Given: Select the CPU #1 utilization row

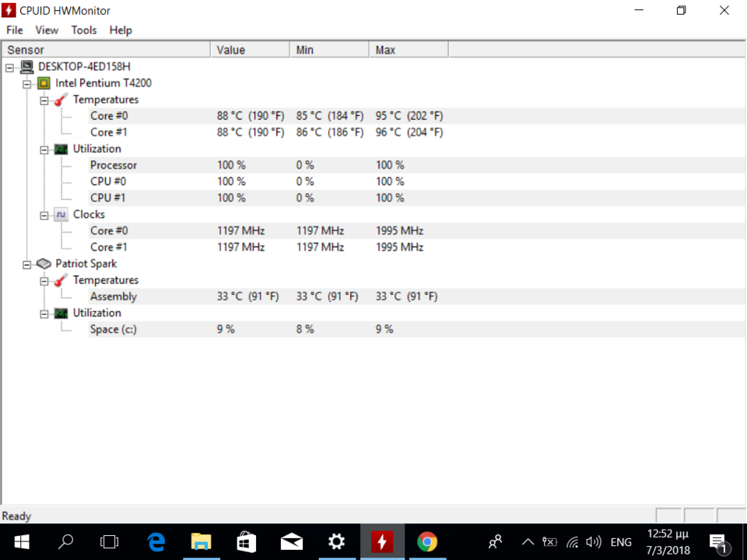Looking at the screenshot, I should tap(417, 198).
